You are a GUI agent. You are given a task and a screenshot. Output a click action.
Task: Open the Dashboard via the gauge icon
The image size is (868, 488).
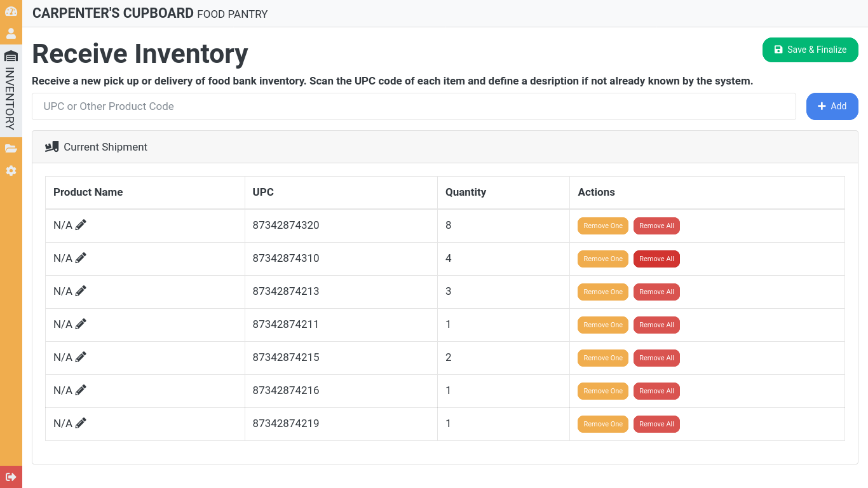(11, 11)
